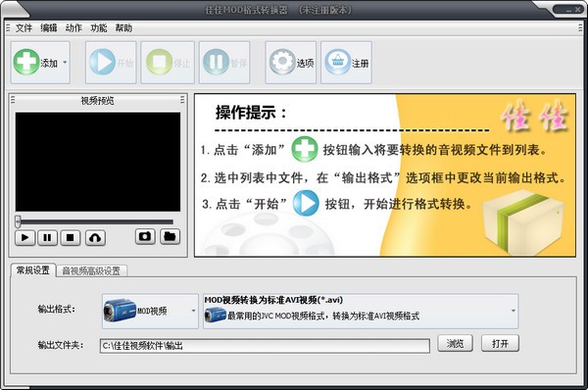Image resolution: width=588 pixels, height=390 pixels.
Task: Switch to Audio/Video Advanced Settings (音视频高级设置) tab
Action: tap(91, 270)
